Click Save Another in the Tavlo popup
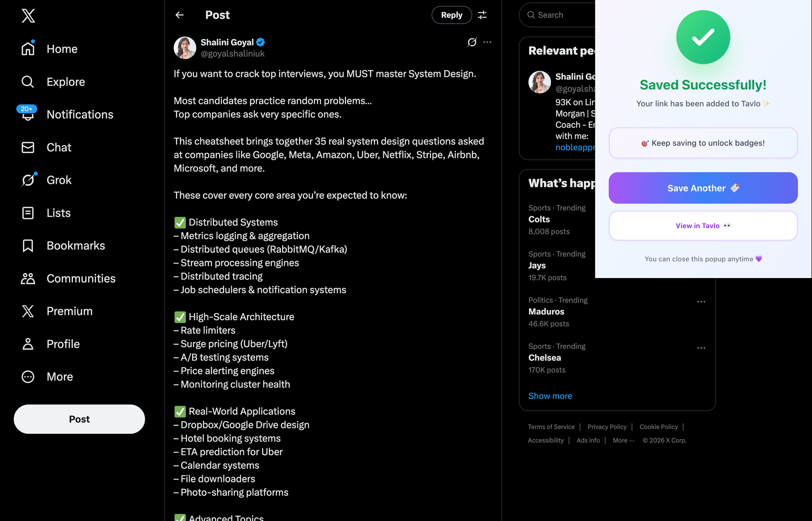Screen dimensions: 812x521 click(702, 188)
